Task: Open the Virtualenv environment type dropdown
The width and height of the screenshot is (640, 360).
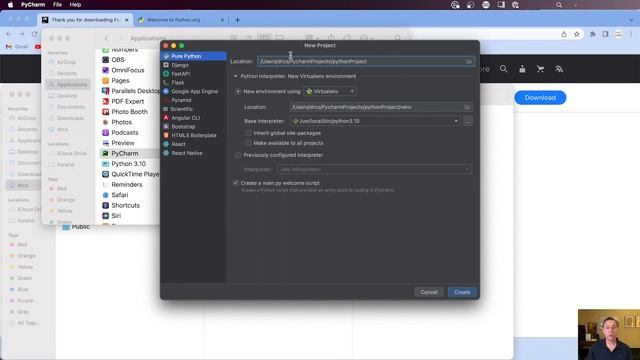Action: 330,91
